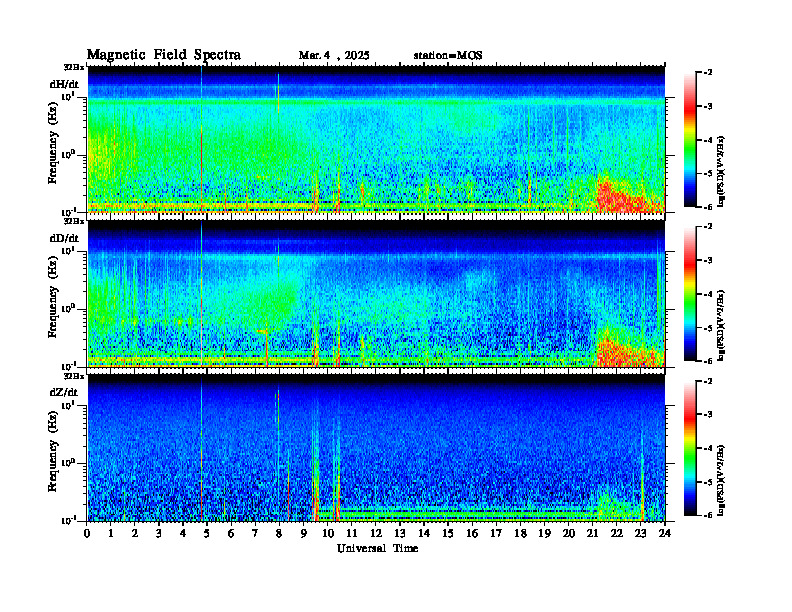Screen dimensions: 792x612
Task: Click hour "0" on Universal Time axis
Action: tap(87, 533)
